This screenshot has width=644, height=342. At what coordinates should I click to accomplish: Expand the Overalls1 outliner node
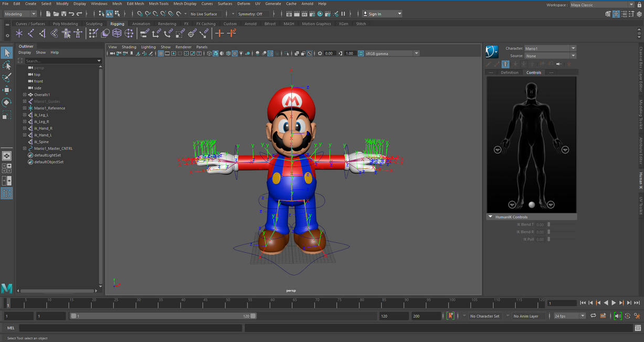click(x=24, y=95)
